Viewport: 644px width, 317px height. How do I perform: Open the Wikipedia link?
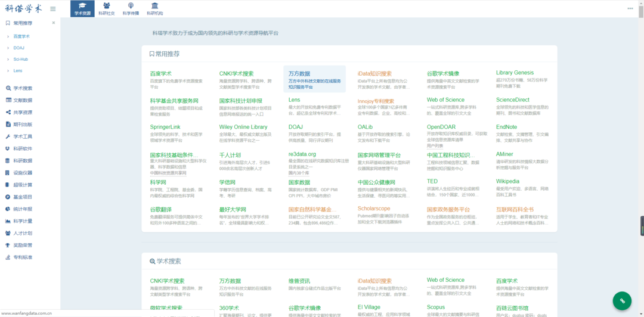[x=507, y=181]
